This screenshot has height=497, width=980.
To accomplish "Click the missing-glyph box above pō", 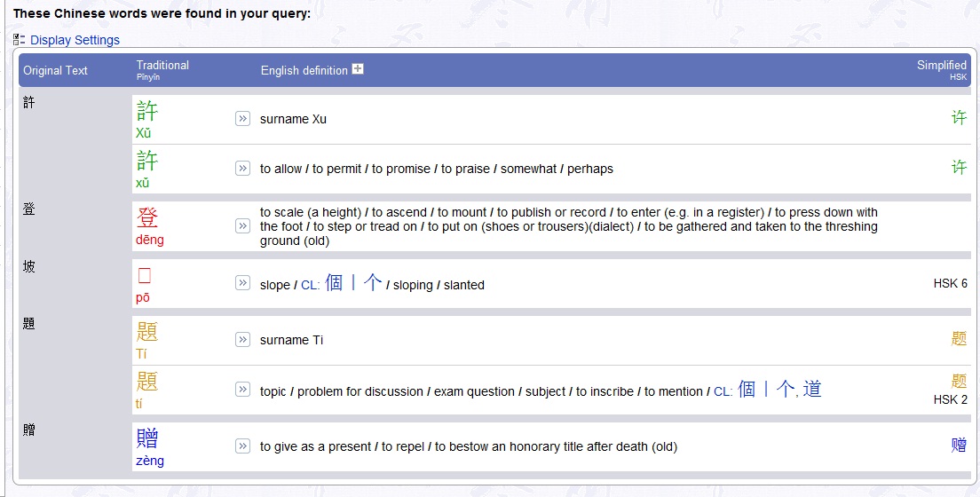I will click(145, 275).
